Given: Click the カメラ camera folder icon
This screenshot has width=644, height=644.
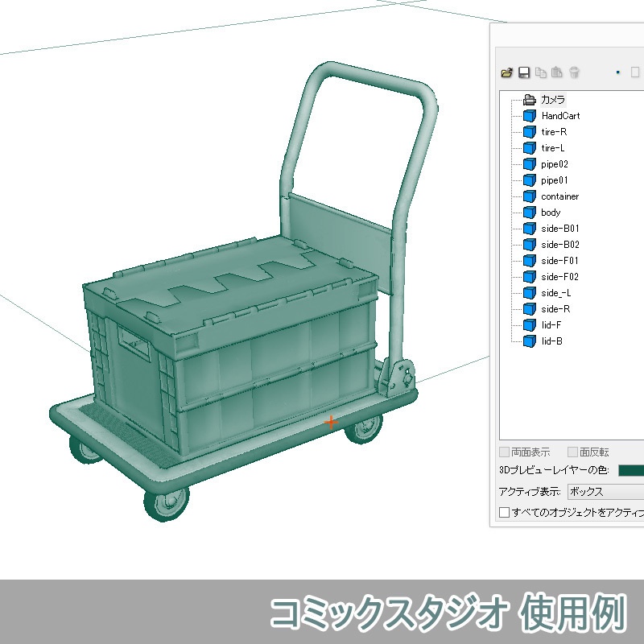Looking at the screenshot, I should pos(529,99).
